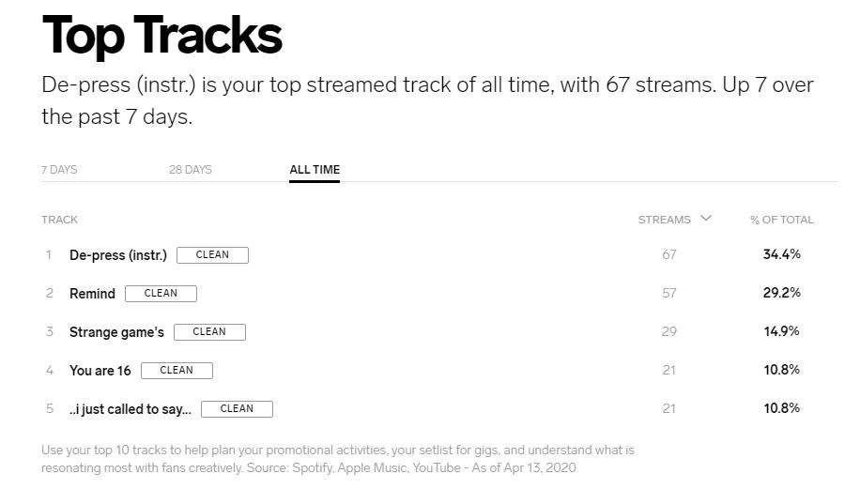Click the CLEAN badge beside ..i just called to say...
The width and height of the screenshot is (845, 504).
237,409
